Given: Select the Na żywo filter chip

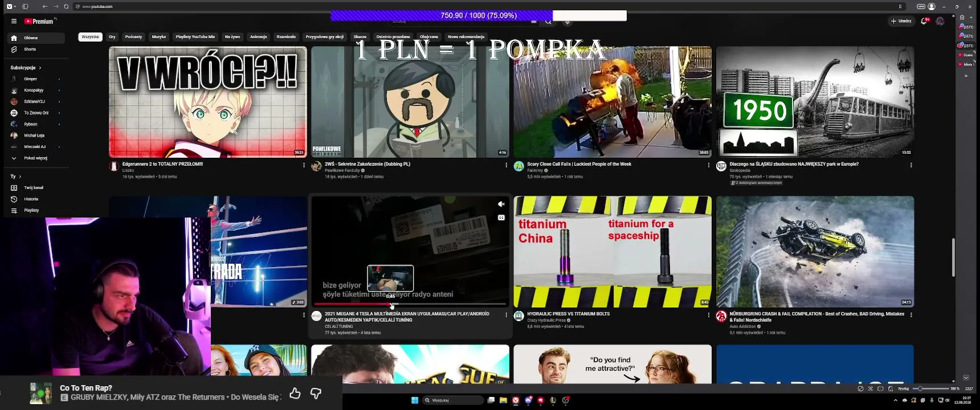Looking at the screenshot, I should [x=232, y=36].
